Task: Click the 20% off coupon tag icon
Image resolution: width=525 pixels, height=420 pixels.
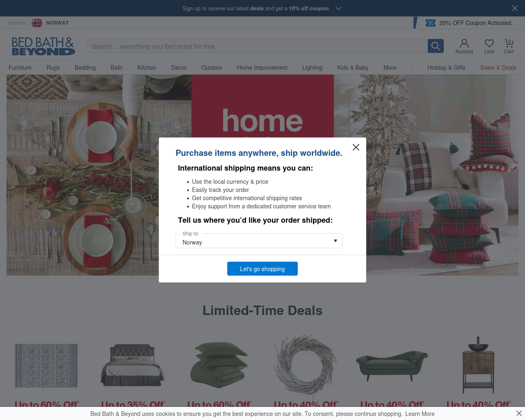Action: (430, 23)
